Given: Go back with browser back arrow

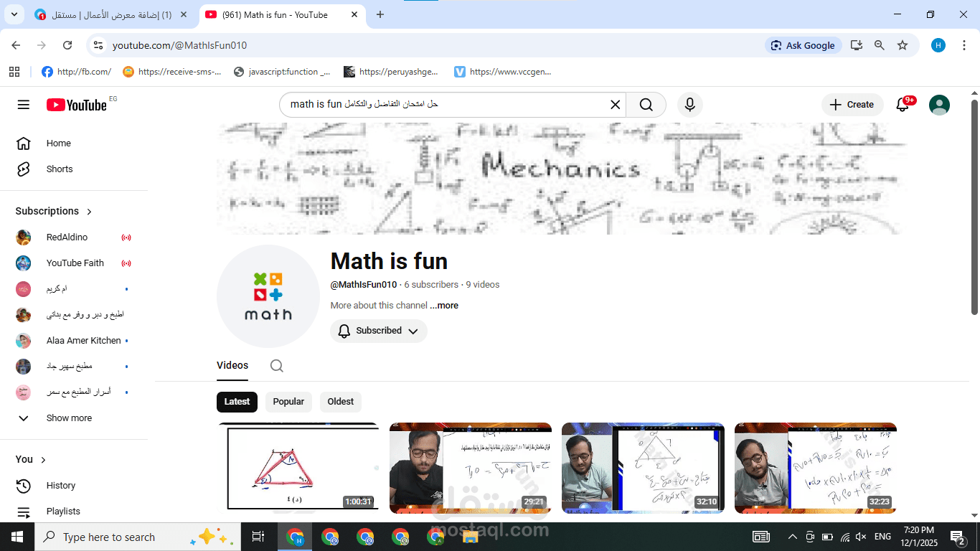Looking at the screenshot, I should pos(16,45).
